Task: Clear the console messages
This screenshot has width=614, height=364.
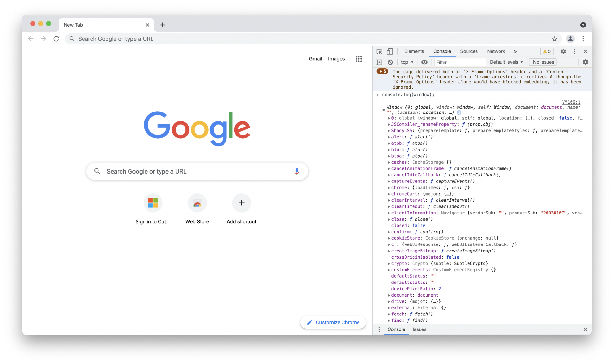Action: 390,62
